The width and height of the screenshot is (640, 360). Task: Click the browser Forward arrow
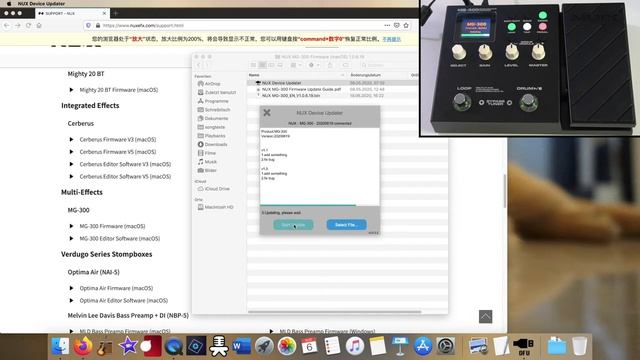(18, 25)
